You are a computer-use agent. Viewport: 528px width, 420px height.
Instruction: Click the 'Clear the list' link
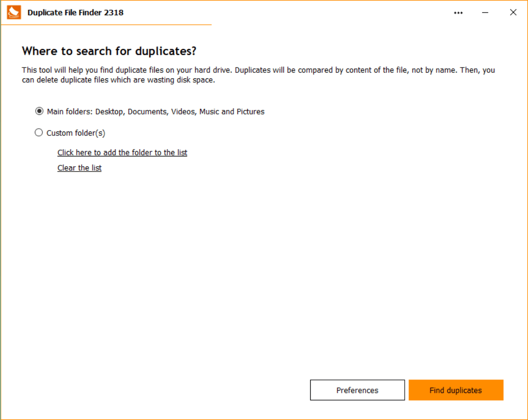click(x=79, y=168)
